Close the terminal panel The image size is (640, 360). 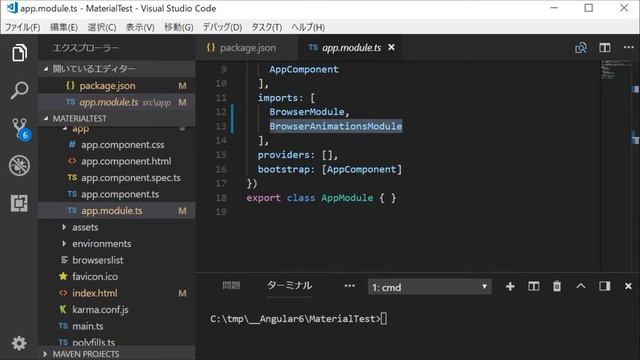tap(628, 287)
